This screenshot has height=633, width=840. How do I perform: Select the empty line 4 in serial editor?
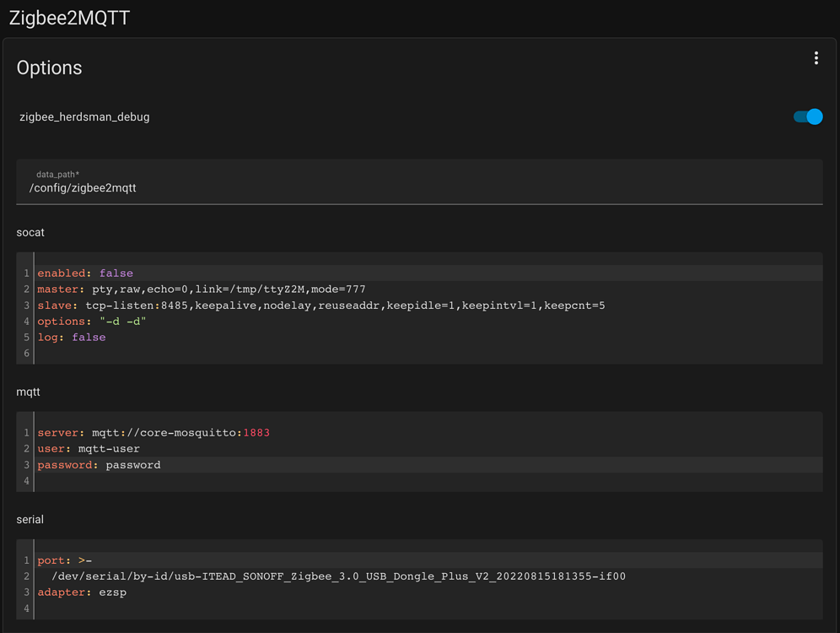[428, 609]
